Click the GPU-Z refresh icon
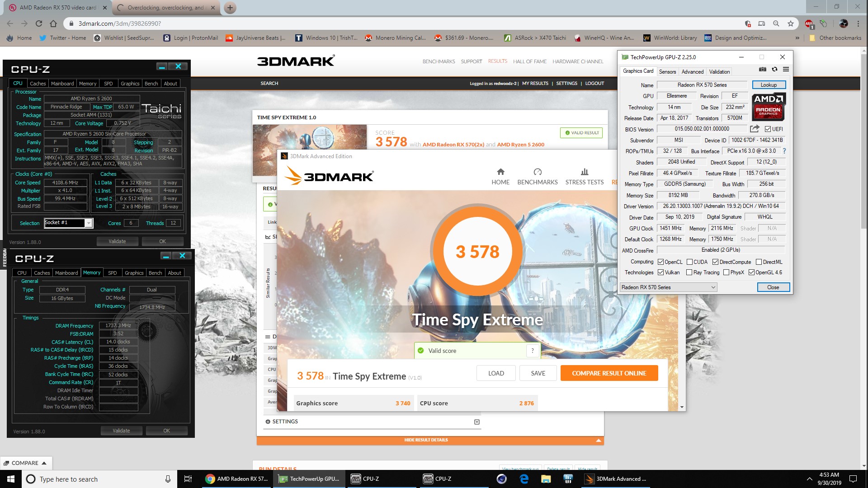Viewport: 868px width, 488px height. [774, 69]
